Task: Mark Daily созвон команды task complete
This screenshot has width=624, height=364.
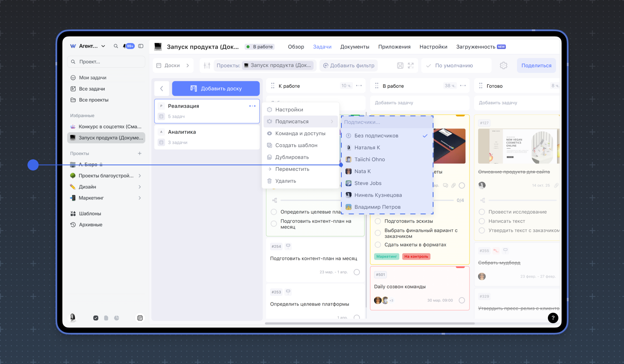Action: click(462, 300)
